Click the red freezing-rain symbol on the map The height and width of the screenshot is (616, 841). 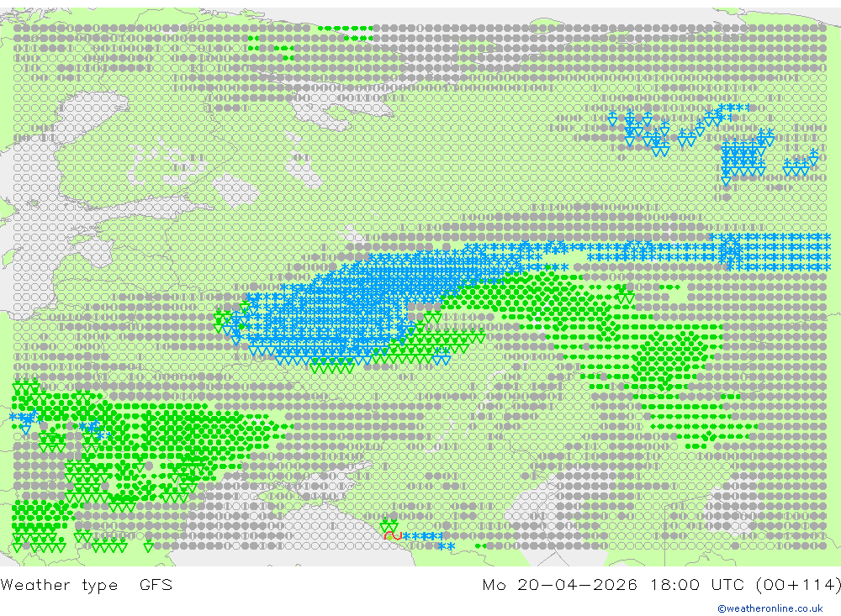click(393, 535)
